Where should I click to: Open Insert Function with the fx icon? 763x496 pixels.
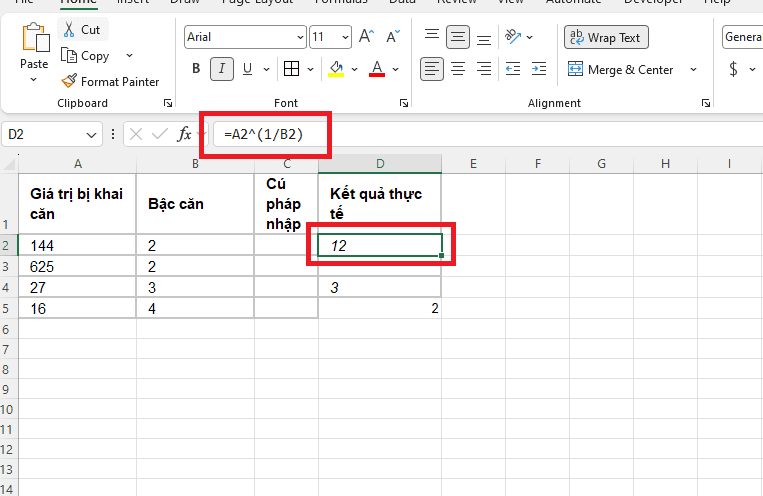184,134
